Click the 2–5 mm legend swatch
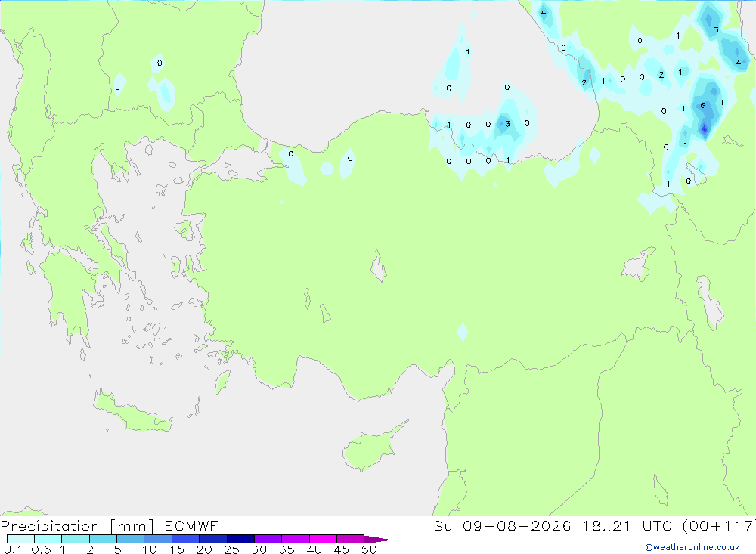 103,539
